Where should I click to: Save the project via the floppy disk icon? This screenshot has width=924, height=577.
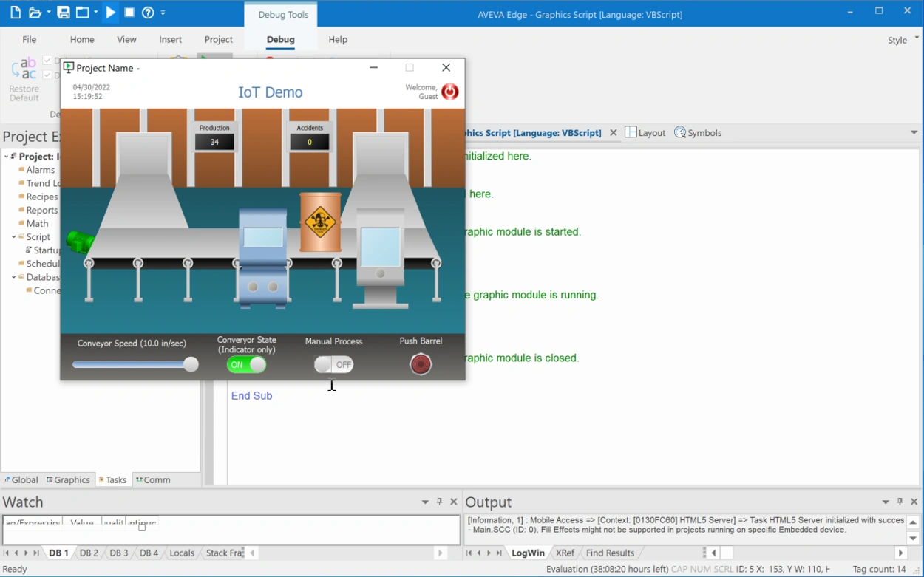64,11
